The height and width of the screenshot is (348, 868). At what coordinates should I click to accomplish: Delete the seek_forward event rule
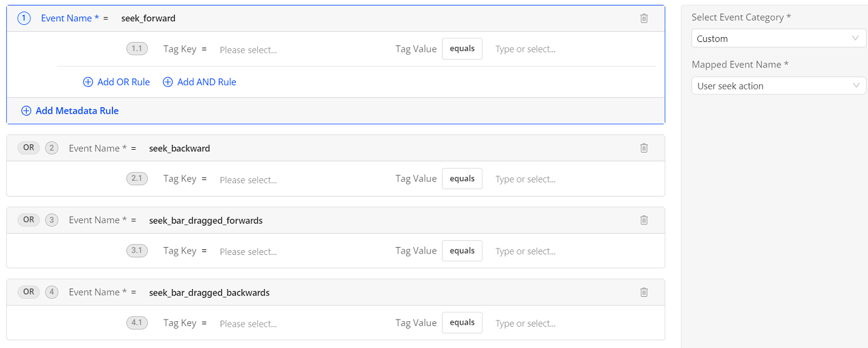(644, 18)
